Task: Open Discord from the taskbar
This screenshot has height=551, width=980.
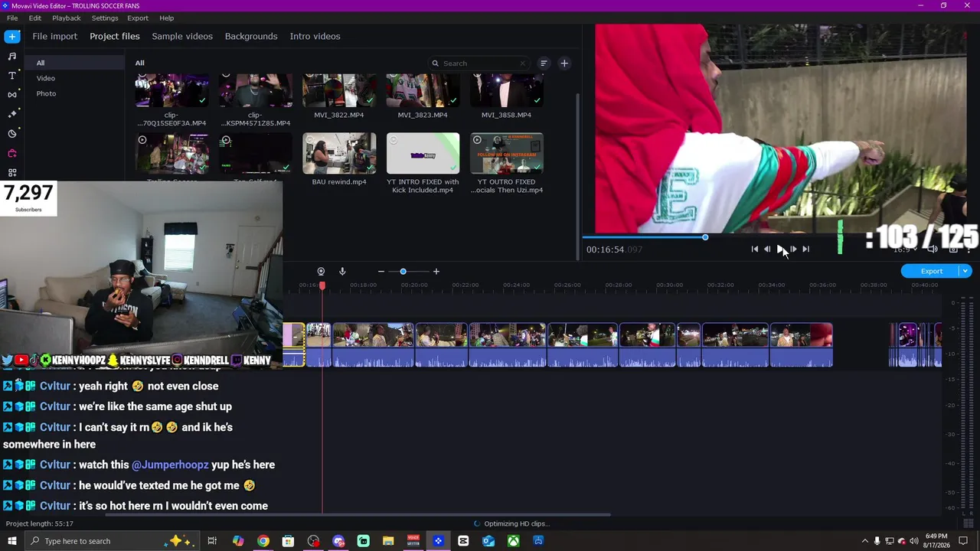Action: (x=338, y=541)
